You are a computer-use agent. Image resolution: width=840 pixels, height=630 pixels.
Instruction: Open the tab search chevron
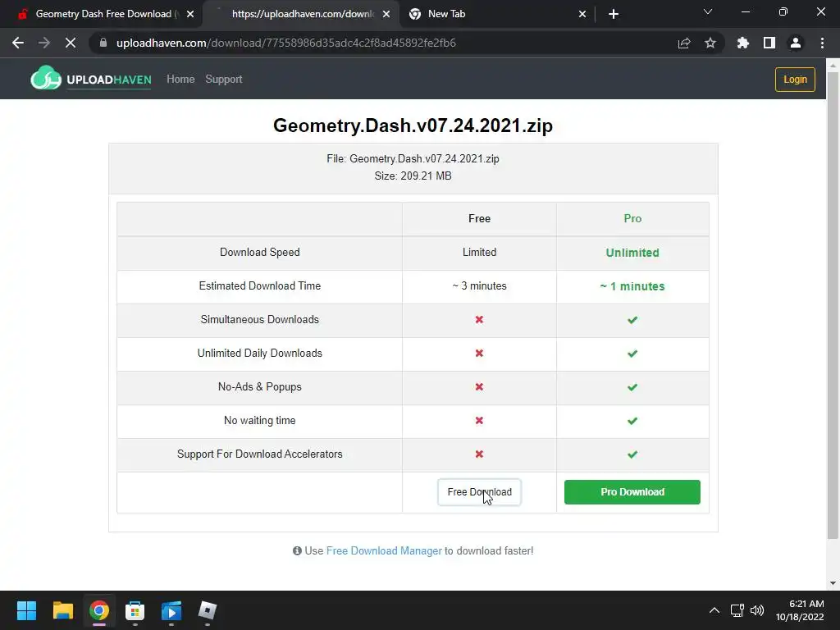708,11
